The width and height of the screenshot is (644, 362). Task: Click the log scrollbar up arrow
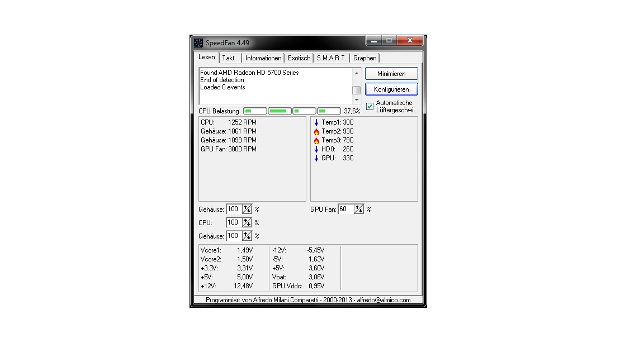(357, 73)
